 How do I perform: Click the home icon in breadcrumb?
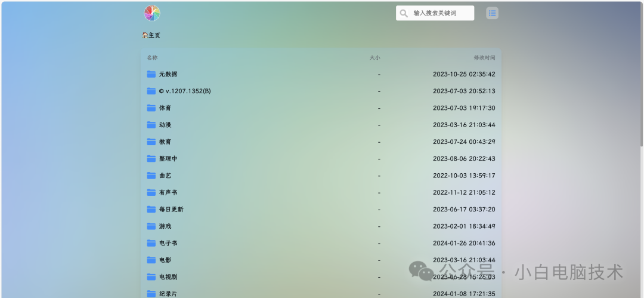(x=145, y=35)
